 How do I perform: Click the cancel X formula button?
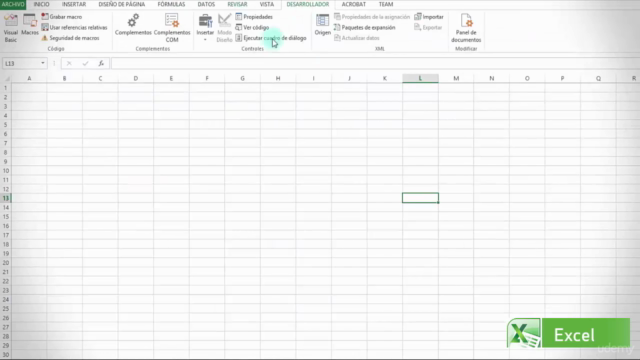coord(69,63)
